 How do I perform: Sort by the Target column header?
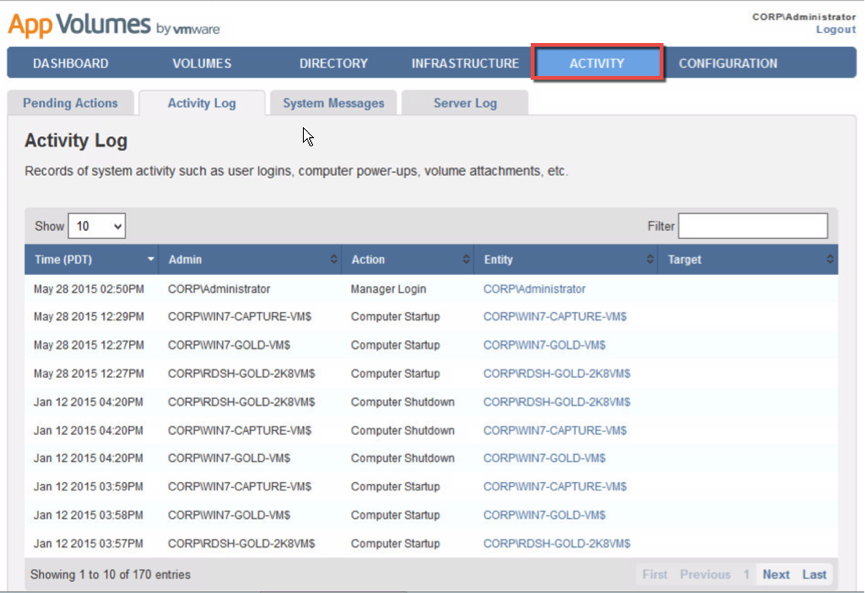(x=749, y=259)
